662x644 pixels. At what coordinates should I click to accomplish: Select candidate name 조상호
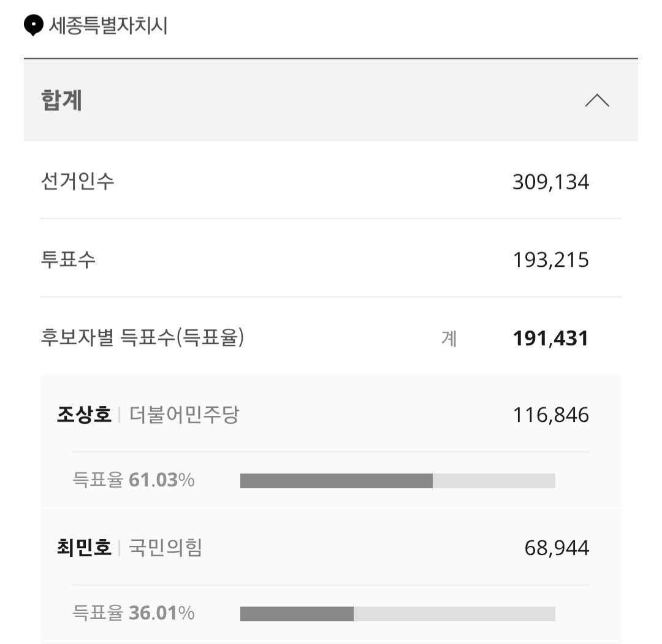[85, 414]
